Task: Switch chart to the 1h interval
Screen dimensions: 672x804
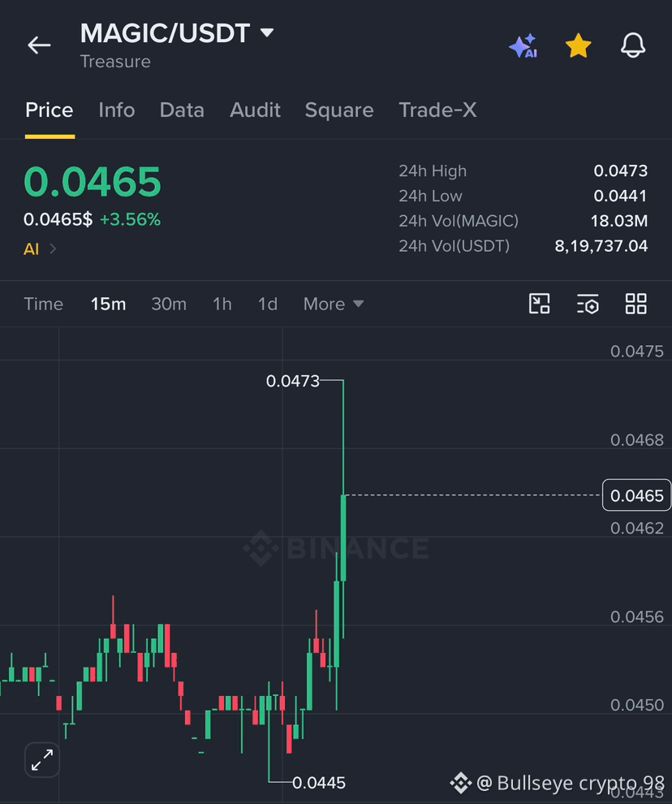Action: (222, 304)
